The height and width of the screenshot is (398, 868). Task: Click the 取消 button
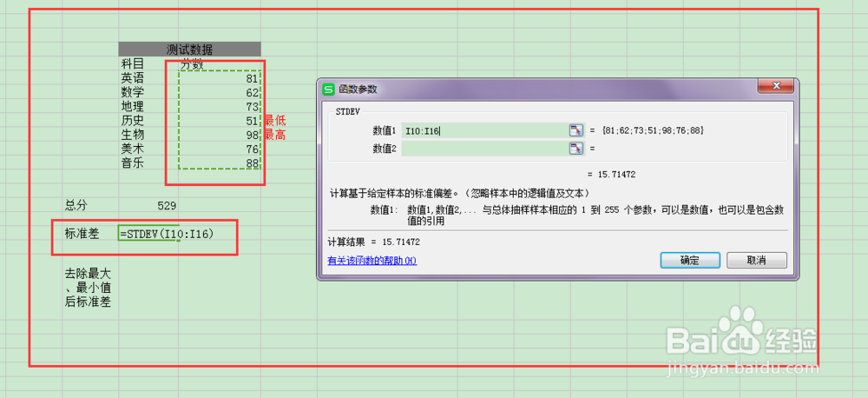(756, 260)
